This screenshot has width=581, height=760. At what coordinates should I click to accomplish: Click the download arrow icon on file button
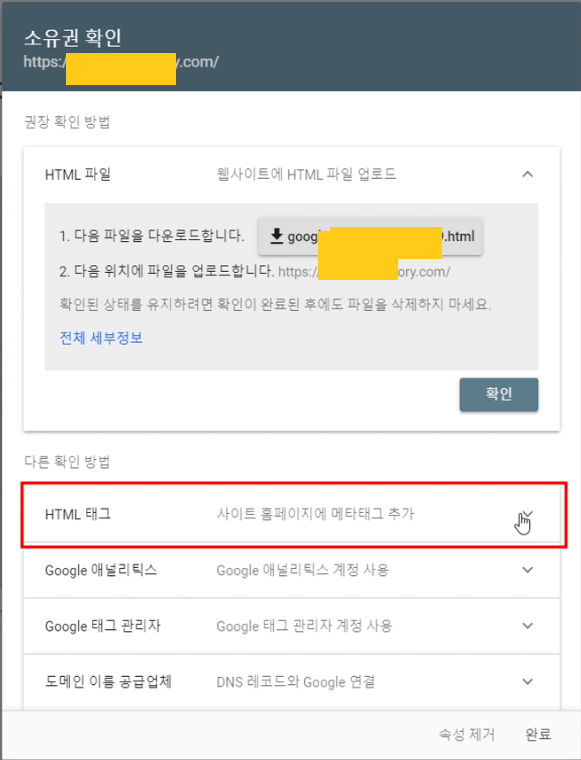point(276,237)
